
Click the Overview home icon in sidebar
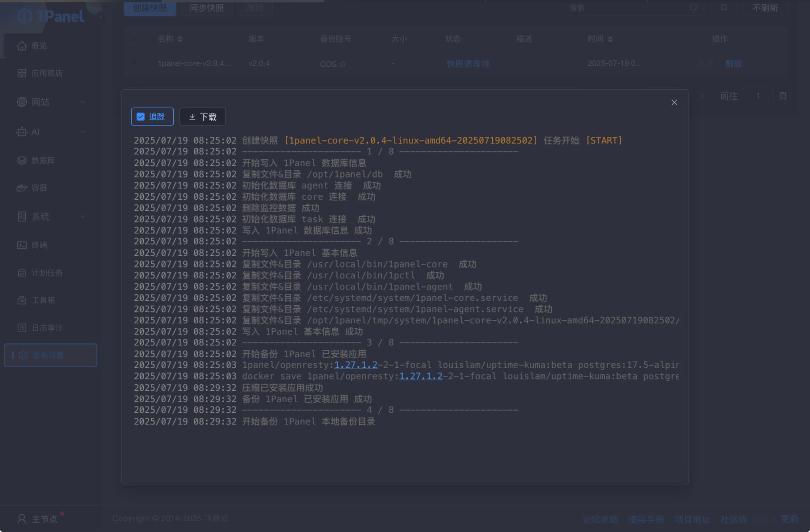[x=22, y=46]
